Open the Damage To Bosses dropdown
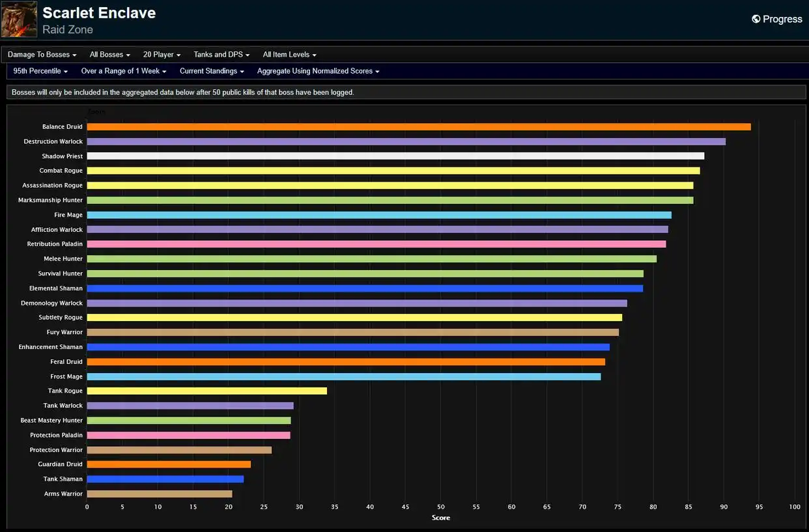 tap(42, 55)
